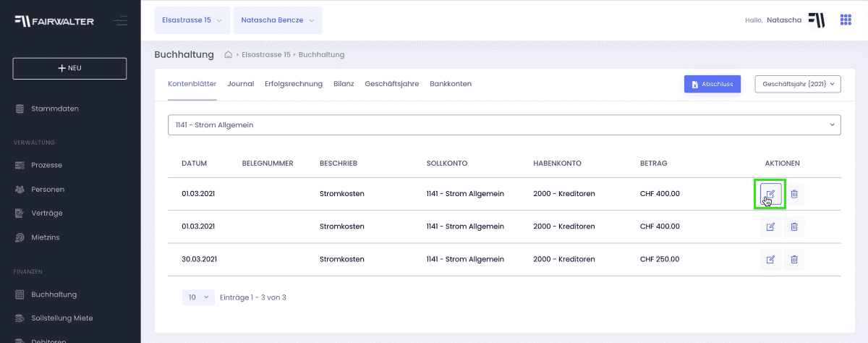Collapse sidebar with the hamburger toggle
Screen dimensions: 868x343
click(x=121, y=21)
